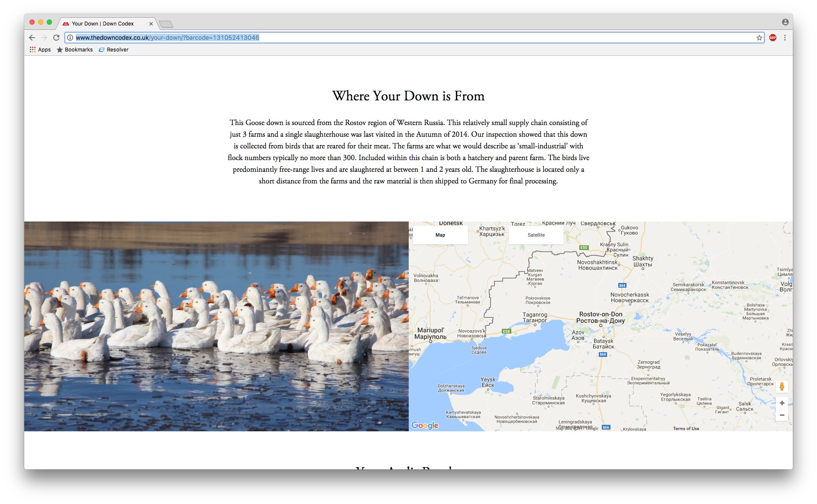Image resolution: width=817 pixels, height=504 pixels.
Task: Bookmark this page with the star icon
Action: coord(759,38)
